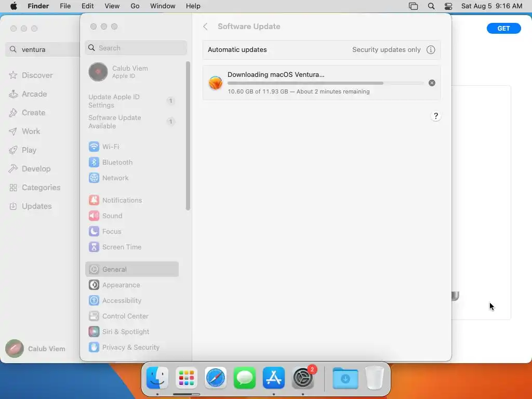Open Discover in the App Store sidebar

click(31, 75)
